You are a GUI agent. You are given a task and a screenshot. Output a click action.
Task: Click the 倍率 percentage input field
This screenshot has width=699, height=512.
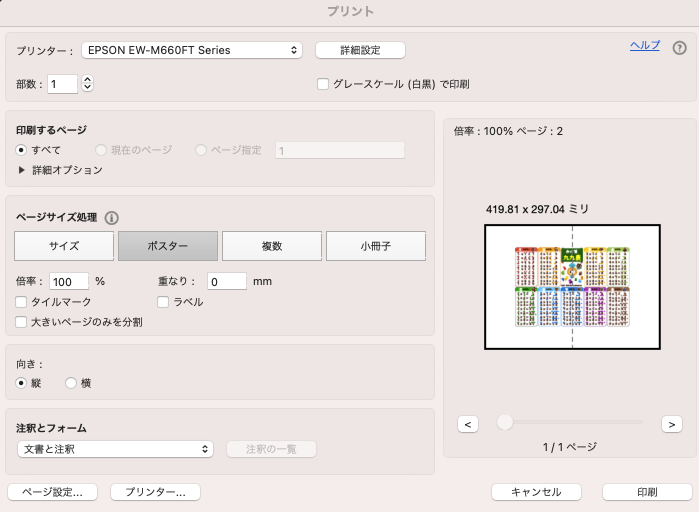pos(69,282)
